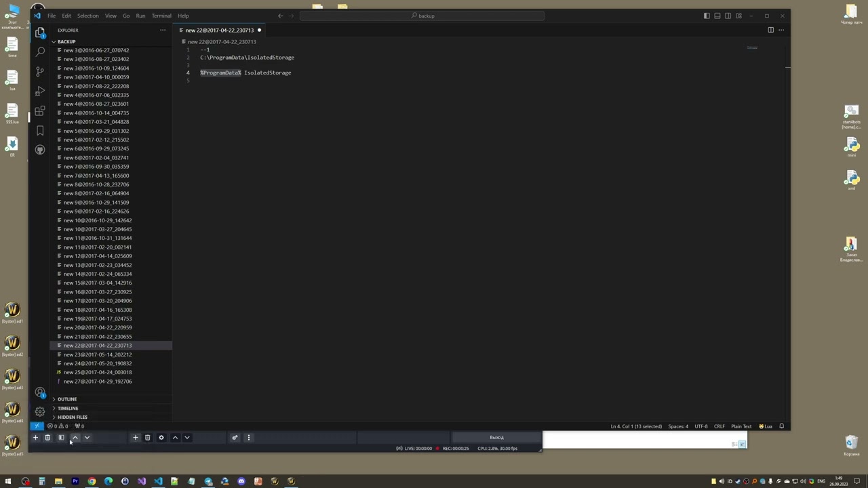Open OBS audio mixer vertical dots menu
This screenshot has height=488, width=868.
click(x=248, y=438)
